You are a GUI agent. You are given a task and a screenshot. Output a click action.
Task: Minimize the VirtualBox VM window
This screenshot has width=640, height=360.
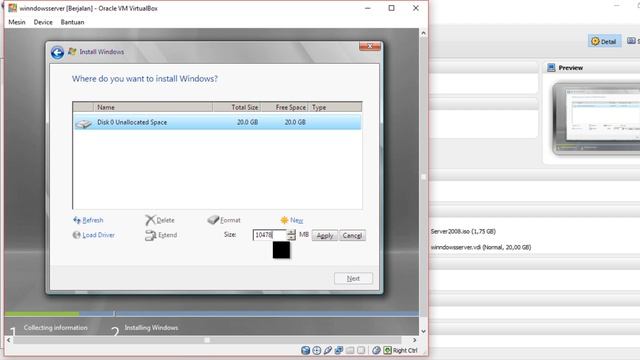[x=367, y=8]
